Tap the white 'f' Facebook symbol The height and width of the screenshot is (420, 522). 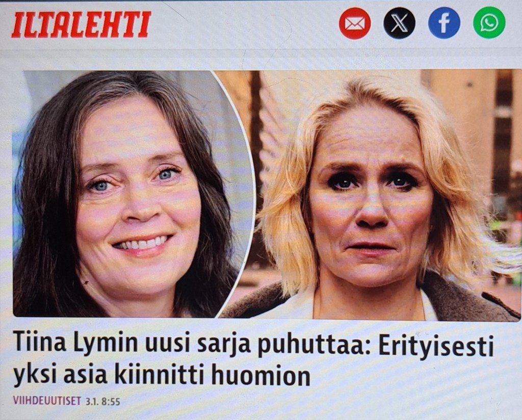point(444,23)
